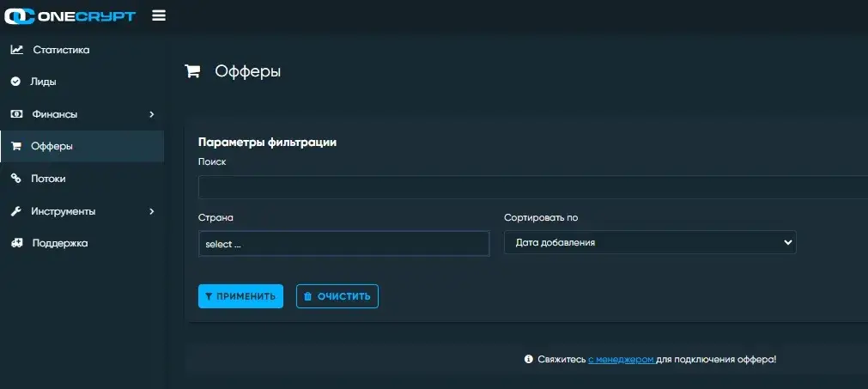Click the Статистика chart icon

[17, 50]
